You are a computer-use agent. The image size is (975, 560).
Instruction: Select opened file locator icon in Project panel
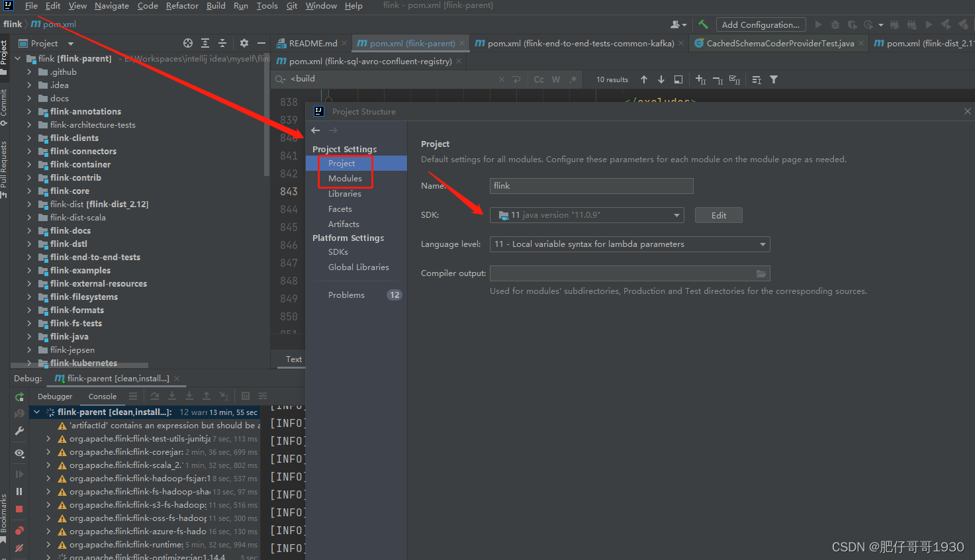pyautogui.click(x=188, y=43)
